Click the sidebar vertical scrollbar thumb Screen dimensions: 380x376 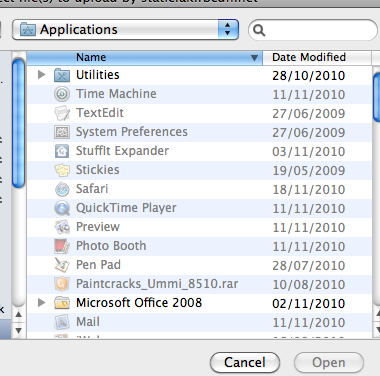tap(18, 123)
